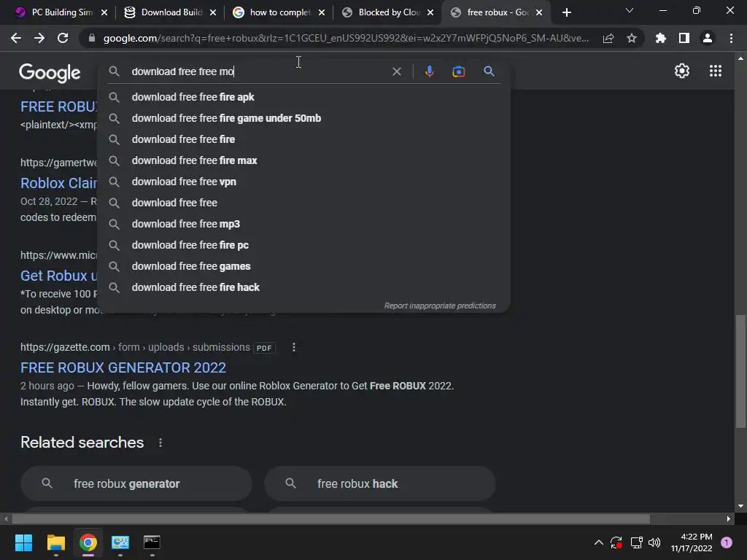
Task: Open Related searches options menu
Action: coord(160,443)
